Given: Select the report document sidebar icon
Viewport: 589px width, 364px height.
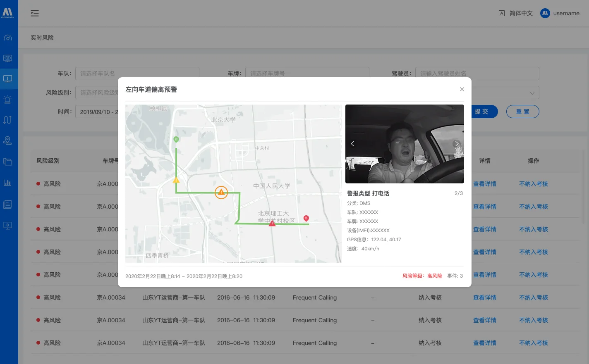Looking at the screenshot, I should pos(8,203).
